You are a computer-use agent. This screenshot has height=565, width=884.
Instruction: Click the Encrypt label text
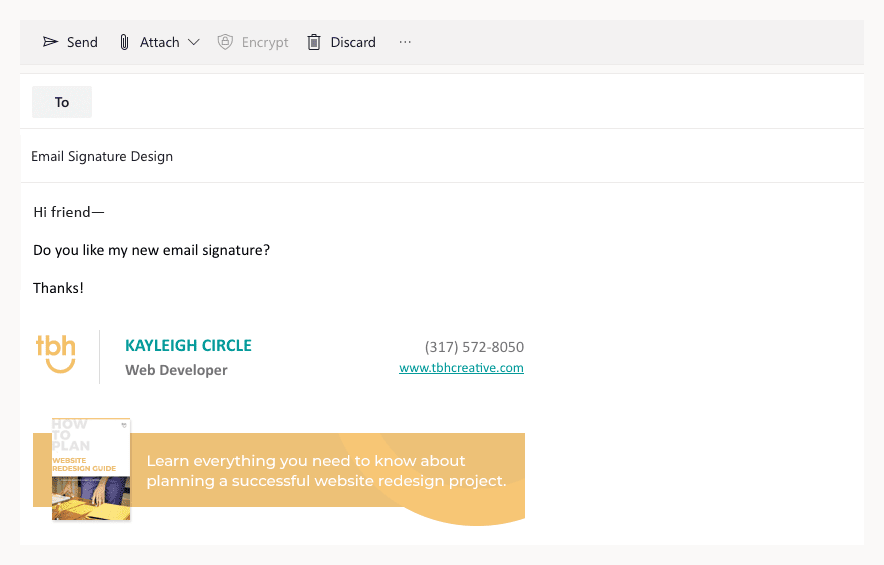tap(265, 43)
